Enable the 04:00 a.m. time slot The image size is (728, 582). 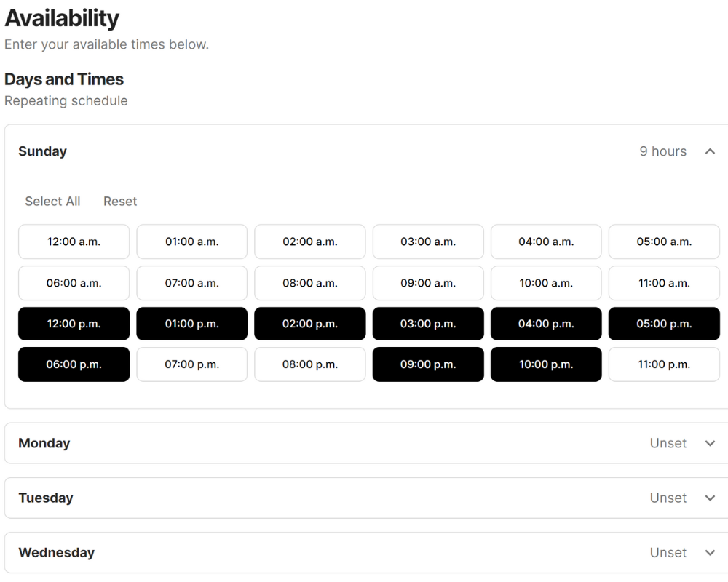pos(545,242)
